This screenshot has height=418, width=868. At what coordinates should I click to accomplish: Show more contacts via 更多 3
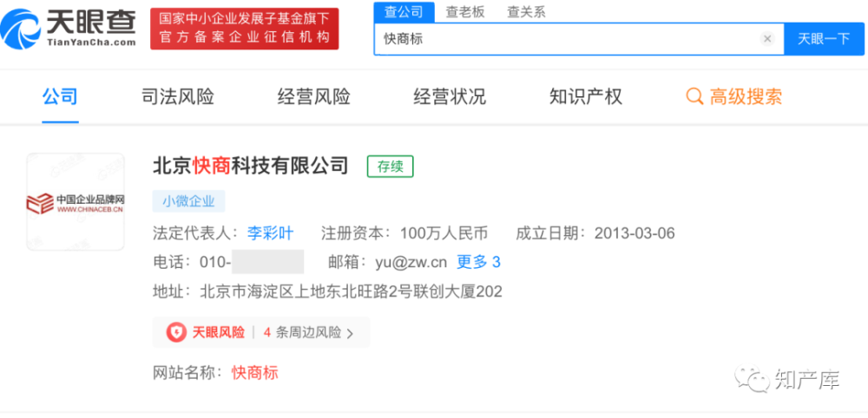click(x=479, y=262)
